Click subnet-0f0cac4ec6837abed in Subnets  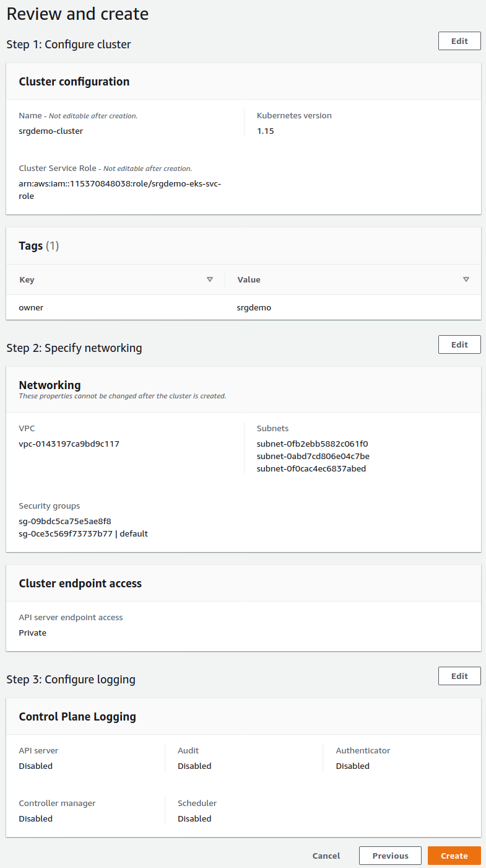(x=311, y=468)
